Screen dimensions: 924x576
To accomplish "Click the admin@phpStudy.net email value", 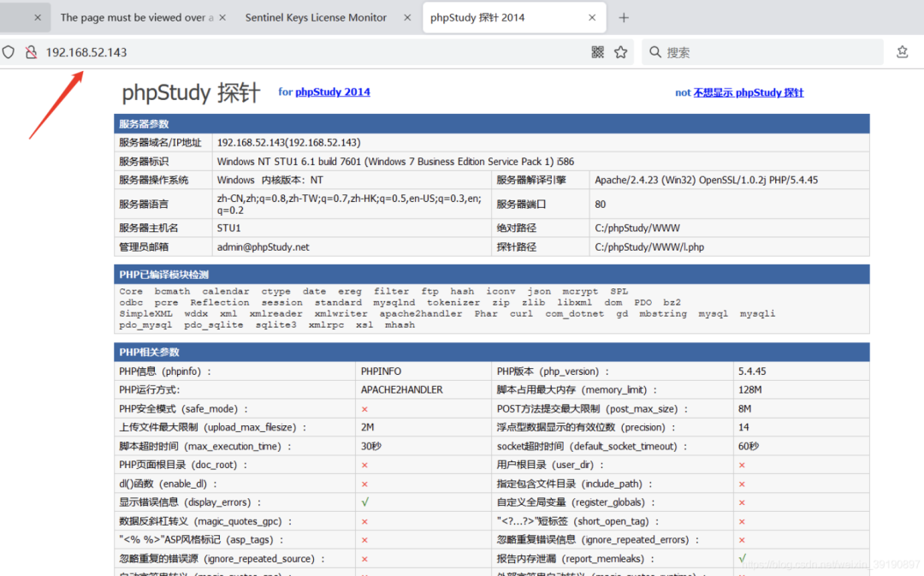I will click(263, 247).
